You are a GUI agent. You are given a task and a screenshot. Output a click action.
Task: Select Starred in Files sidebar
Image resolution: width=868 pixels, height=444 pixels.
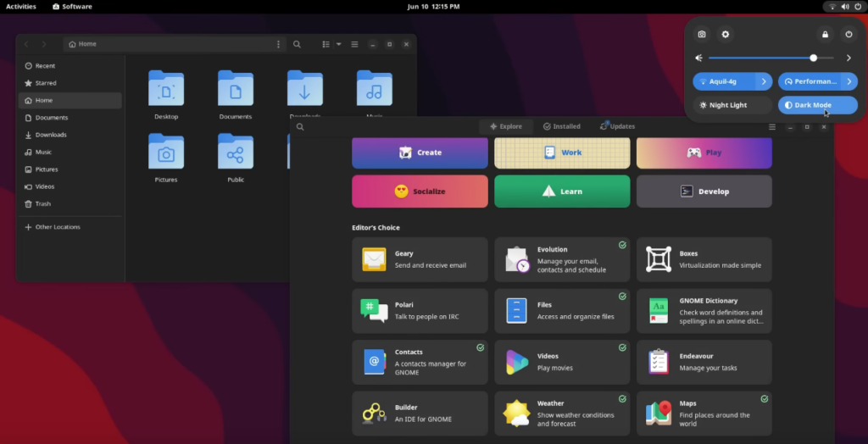click(x=70, y=83)
